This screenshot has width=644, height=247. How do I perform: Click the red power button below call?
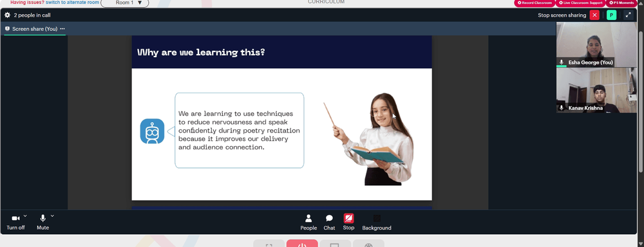[x=302, y=243]
